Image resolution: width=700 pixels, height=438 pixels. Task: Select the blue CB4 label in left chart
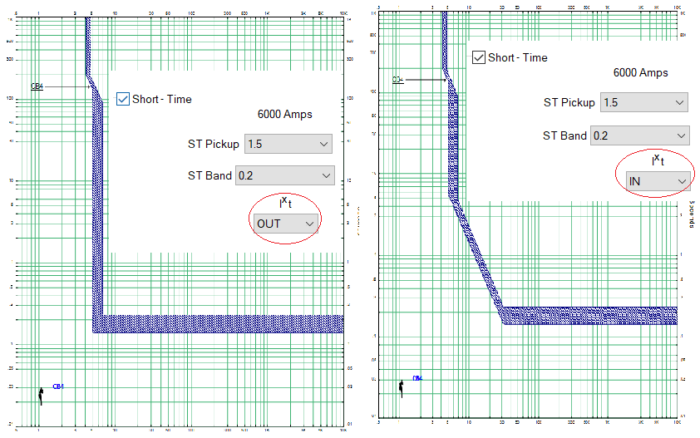pyautogui.click(x=58, y=387)
